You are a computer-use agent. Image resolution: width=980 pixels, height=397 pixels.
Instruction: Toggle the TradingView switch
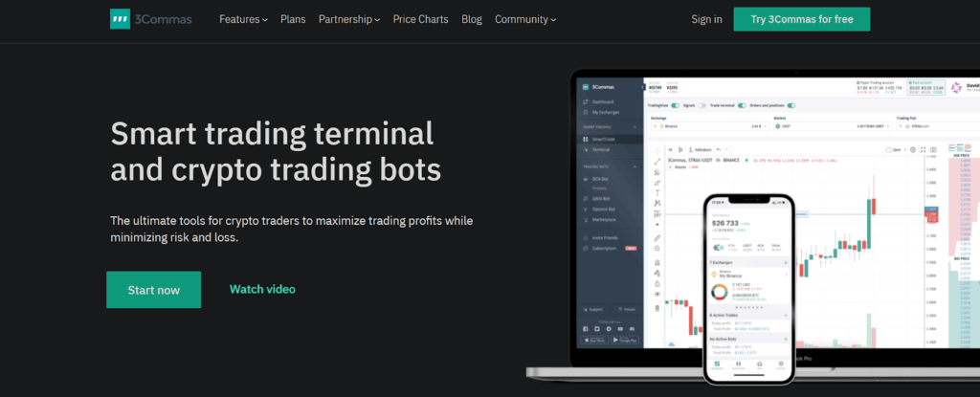[x=675, y=105]
